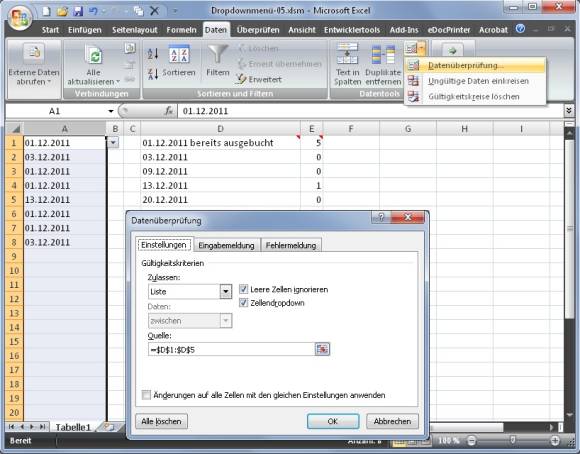This screenshot has height=454, width=580.
Task: Click the Save floppy disk icon
Action: click(x=78, y=11)
